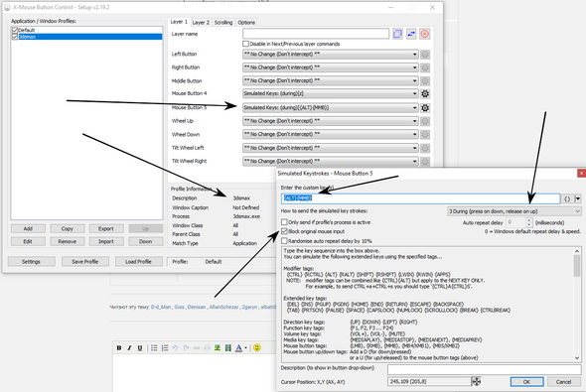Open the arrow dropdown next to braces button
The height and width of the screenshot is (392, 586).
pyautogui.click(x=578, y=199)
